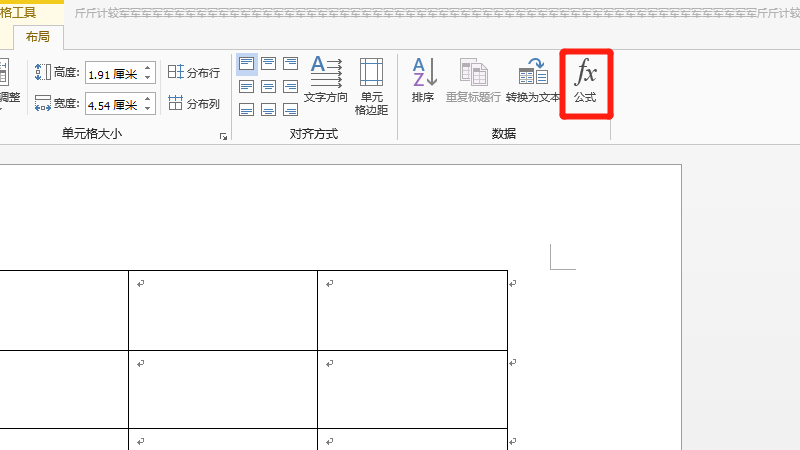Screen dimensions: 800x450
Task: Decrease column width with down stepper arrow
Action: [149, 109]
